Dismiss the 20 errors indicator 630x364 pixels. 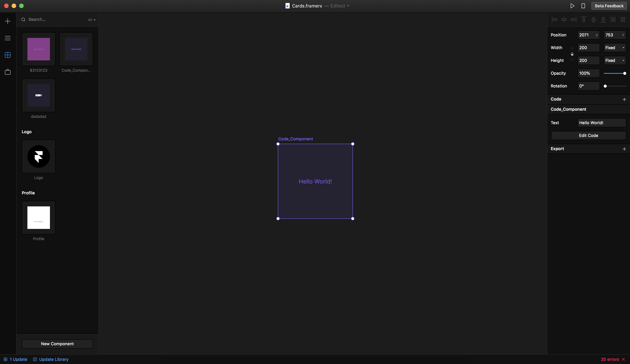(623, 359)
